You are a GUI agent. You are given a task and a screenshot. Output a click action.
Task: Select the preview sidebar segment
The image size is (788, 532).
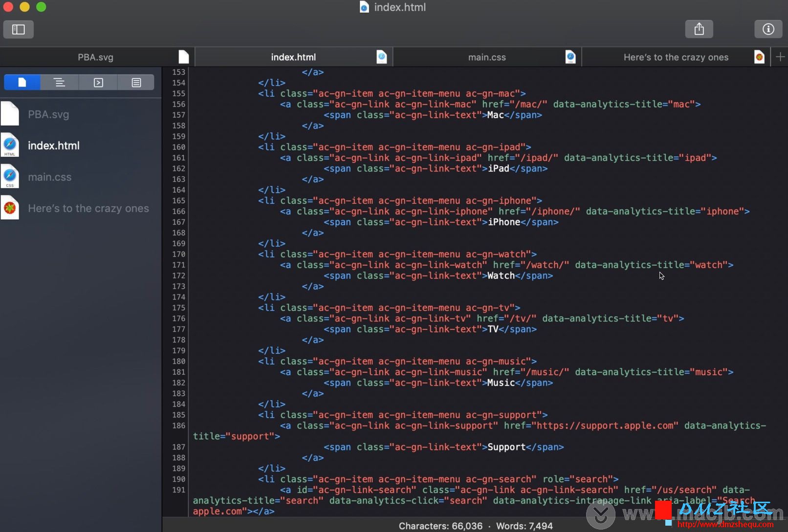tap(98, 83)
